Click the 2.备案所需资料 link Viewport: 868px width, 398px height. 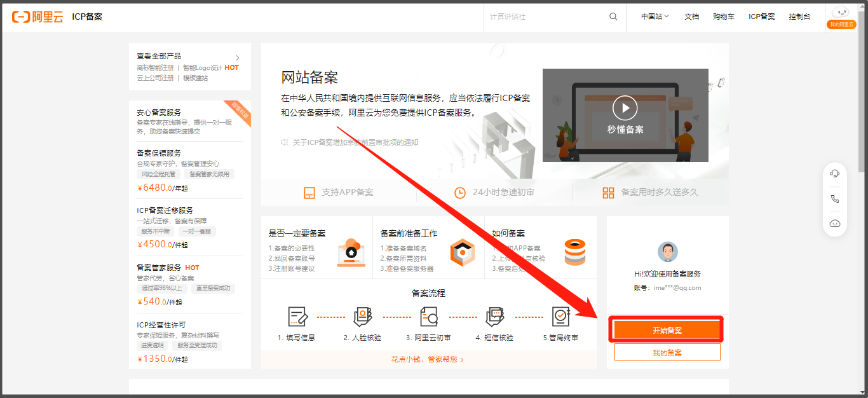point(403,258)
